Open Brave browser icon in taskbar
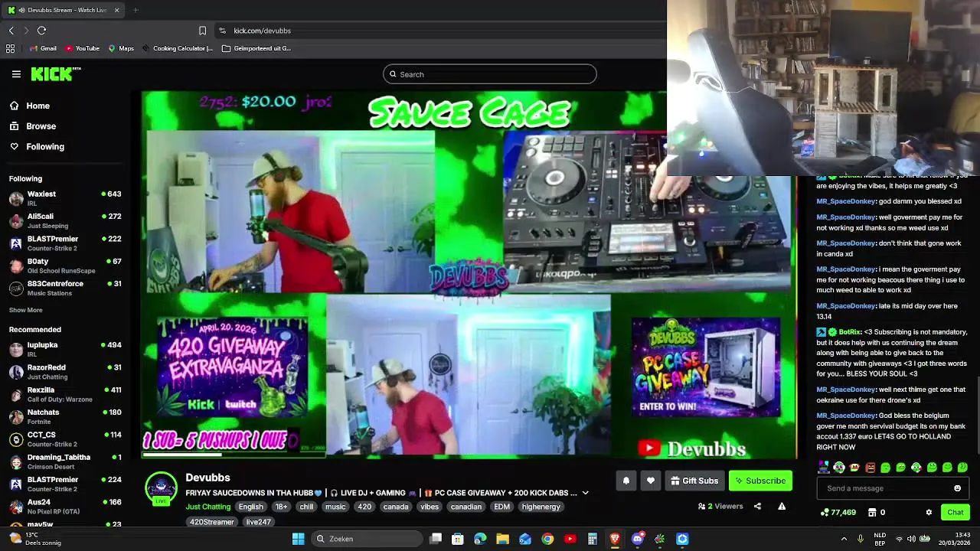This screenshot has height=551, width=980. 615,539
